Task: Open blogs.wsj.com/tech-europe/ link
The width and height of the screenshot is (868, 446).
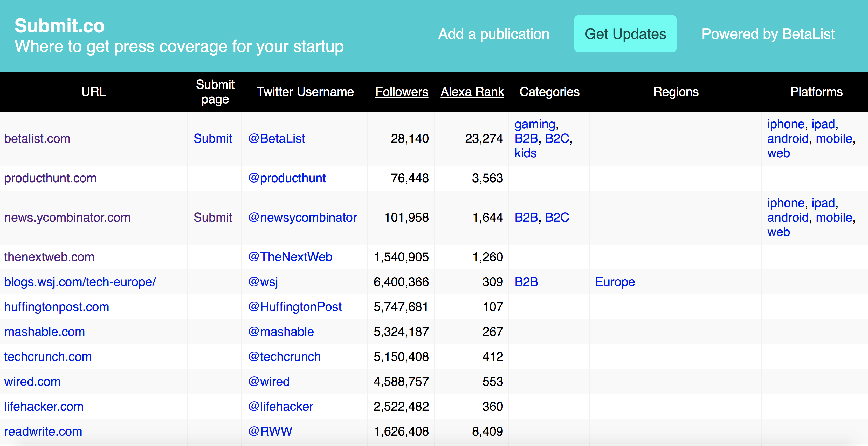Action: pos(80,282)
